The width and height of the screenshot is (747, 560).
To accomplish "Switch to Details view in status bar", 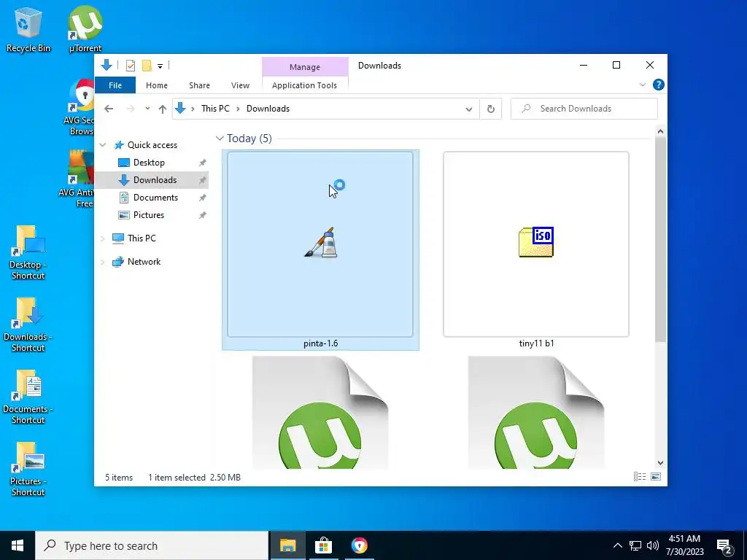I will (639, 477).
